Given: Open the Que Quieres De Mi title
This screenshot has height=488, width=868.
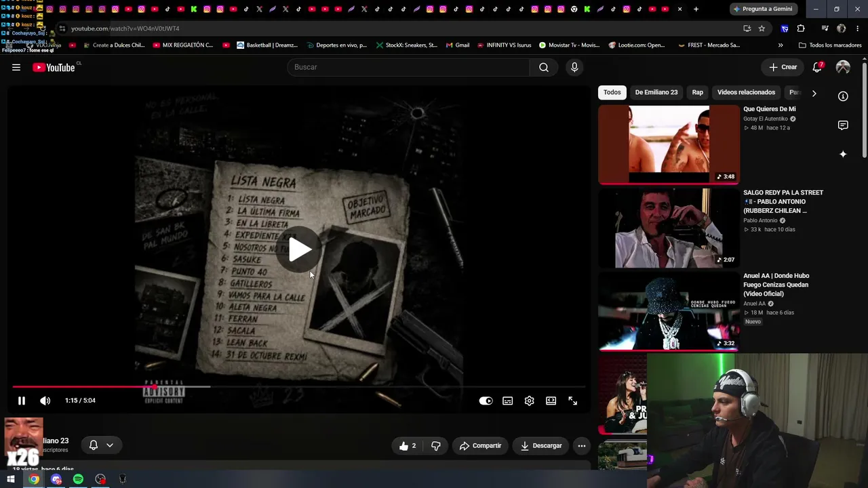Looking at the screenshot, I should (x=770, y=109).
